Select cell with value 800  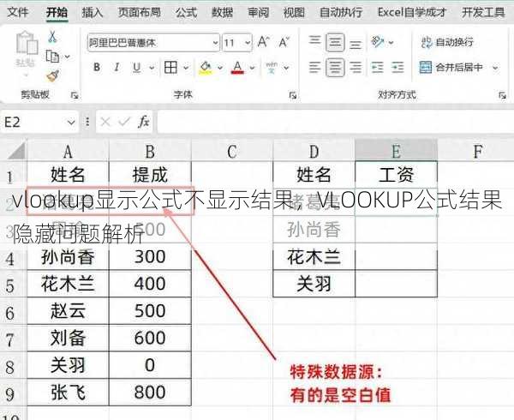click(150, 393)
